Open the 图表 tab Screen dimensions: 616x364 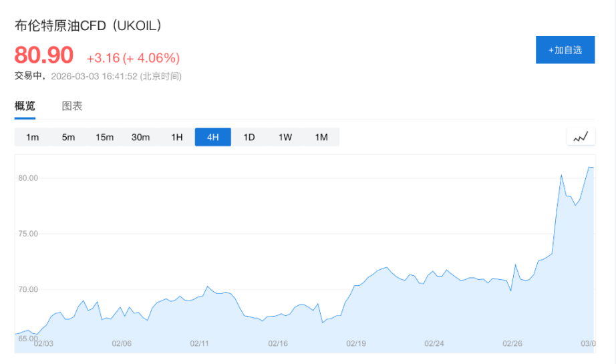(72, 106)
